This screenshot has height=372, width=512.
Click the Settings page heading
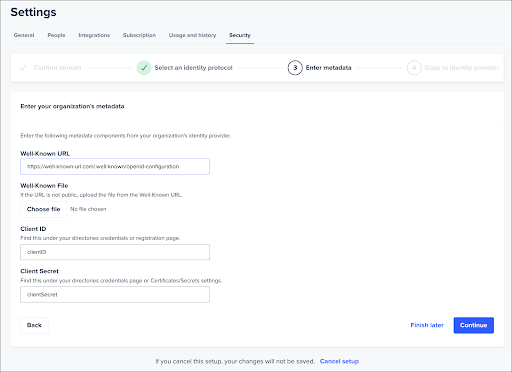pyautogui.click(x=33, y=12)
